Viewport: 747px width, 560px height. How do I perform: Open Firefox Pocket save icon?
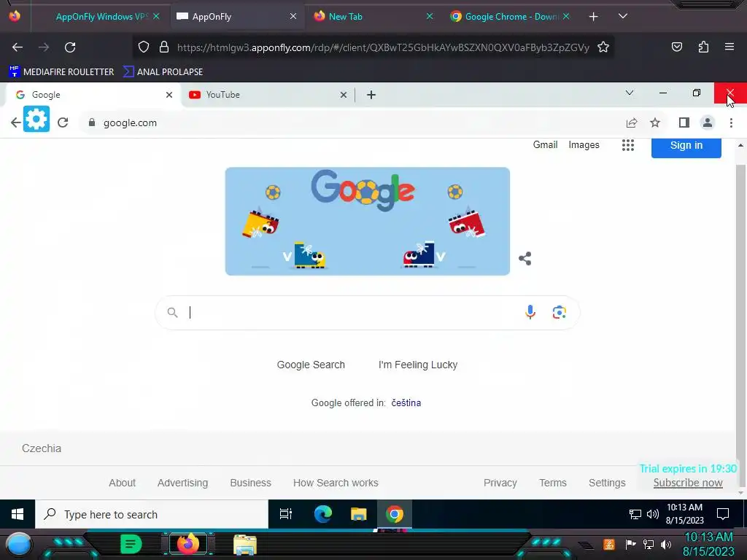click(676, 47)
